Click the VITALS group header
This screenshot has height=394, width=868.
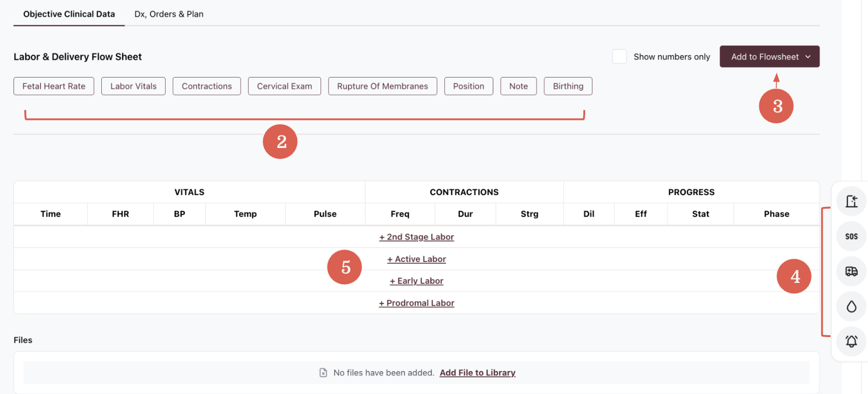point(189,192)
